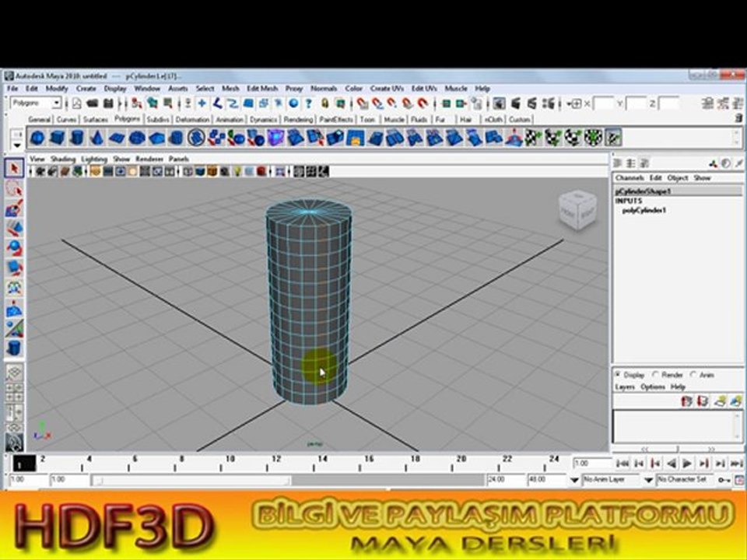
Task: Create a polygon torus from shelf
Action: click(x=137, y=138)
